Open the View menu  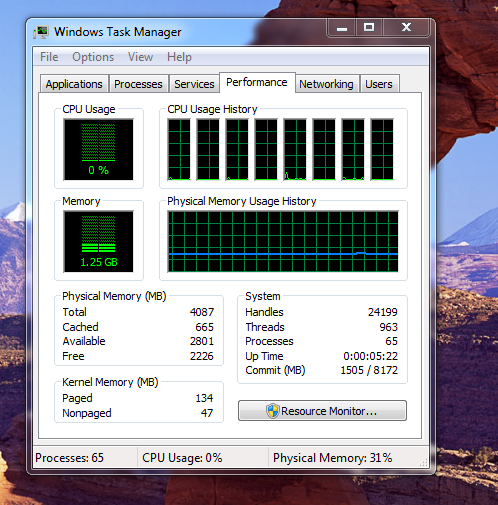pyautogui.click(x=140, y=57)
